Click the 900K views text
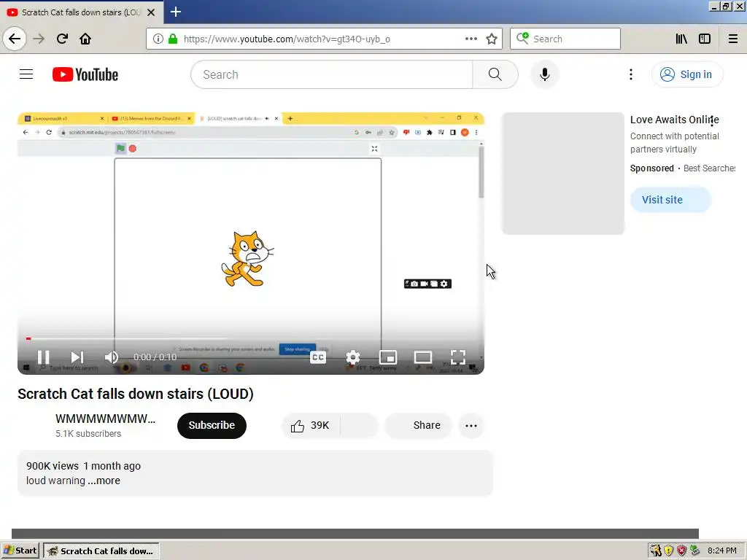 pos(53,466)
